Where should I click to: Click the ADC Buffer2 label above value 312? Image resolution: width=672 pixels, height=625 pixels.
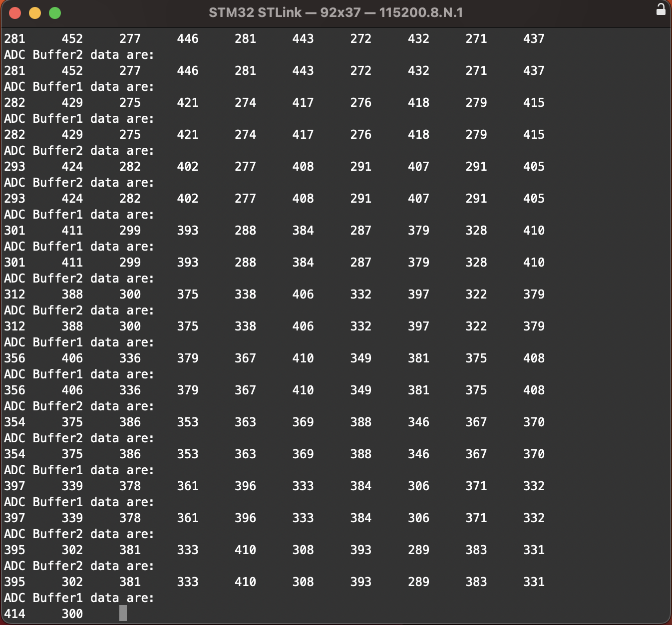tap(80, 279)
